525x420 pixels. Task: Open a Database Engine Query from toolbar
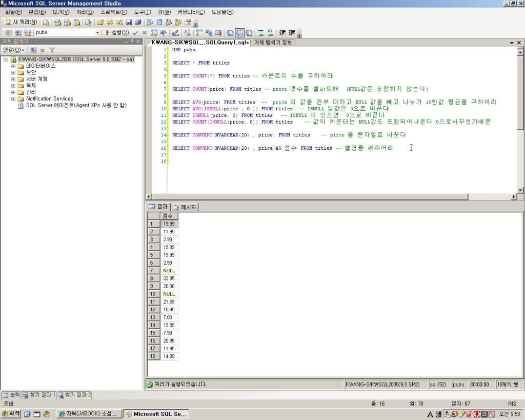pos(46,23)
